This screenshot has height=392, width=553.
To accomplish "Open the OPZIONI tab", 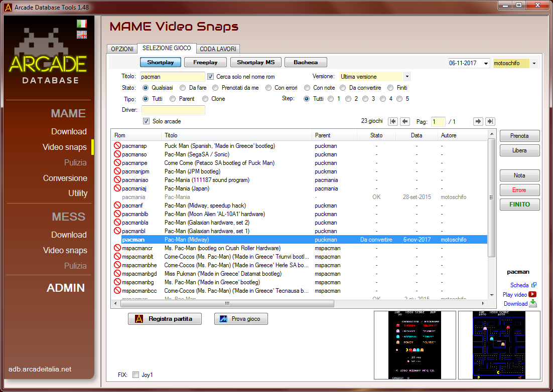I will (122, 49).
